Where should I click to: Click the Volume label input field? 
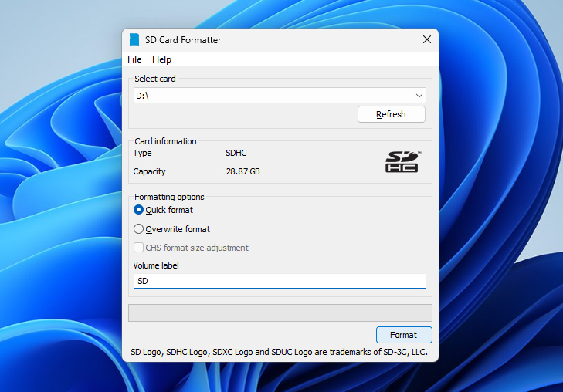(x=280, y=281)
